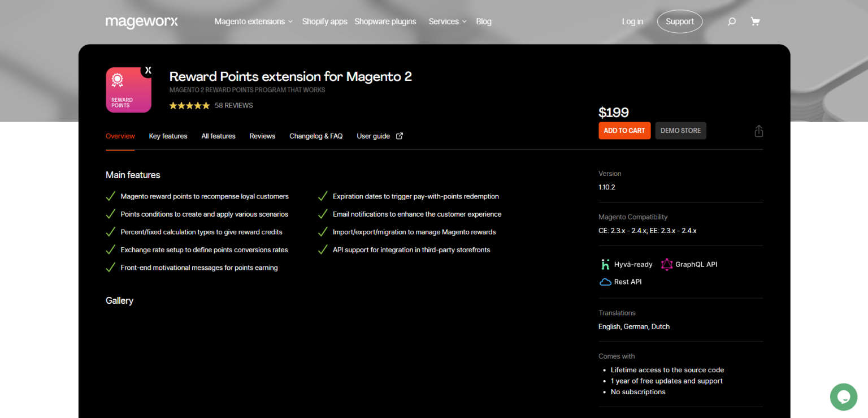Expand the Services dropdown

pos(448,21)
